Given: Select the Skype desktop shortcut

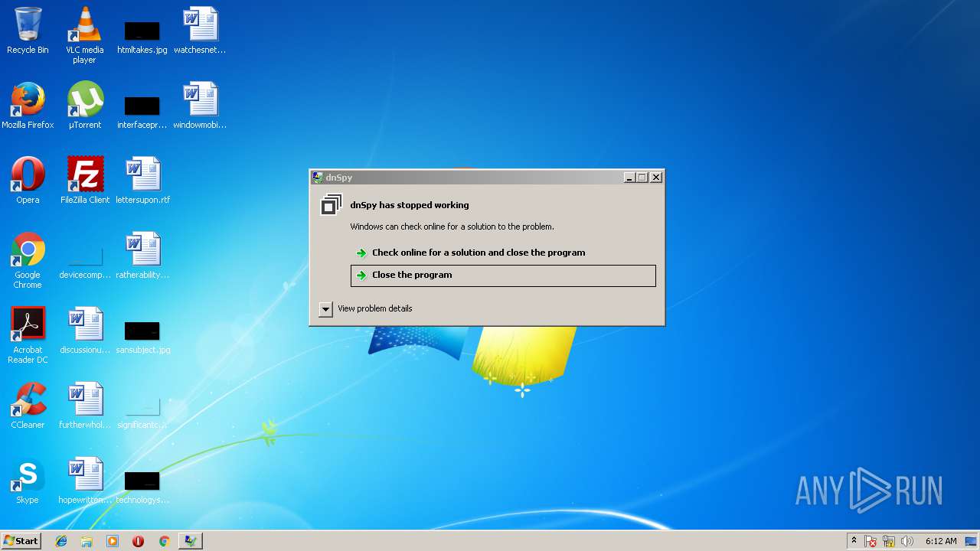Looking at the screenshot, I should coord(28,481).
